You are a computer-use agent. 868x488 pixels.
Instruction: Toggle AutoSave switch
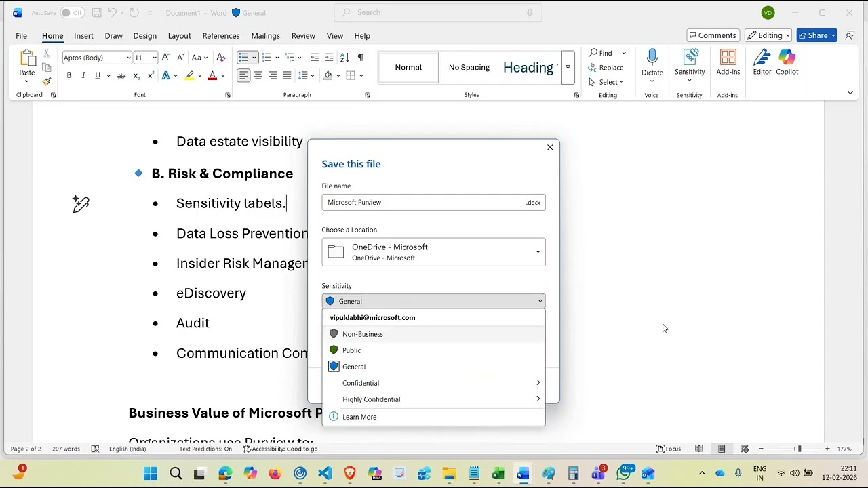coord(71,12)
